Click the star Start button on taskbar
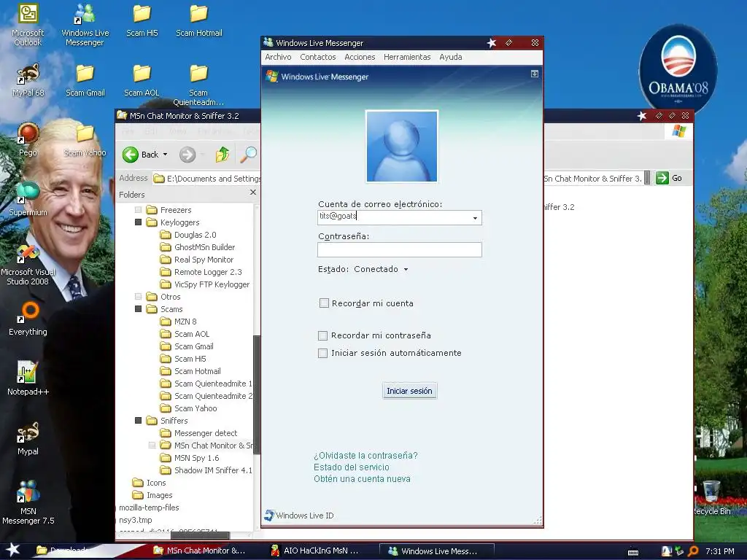 click(x=12, y=550)
